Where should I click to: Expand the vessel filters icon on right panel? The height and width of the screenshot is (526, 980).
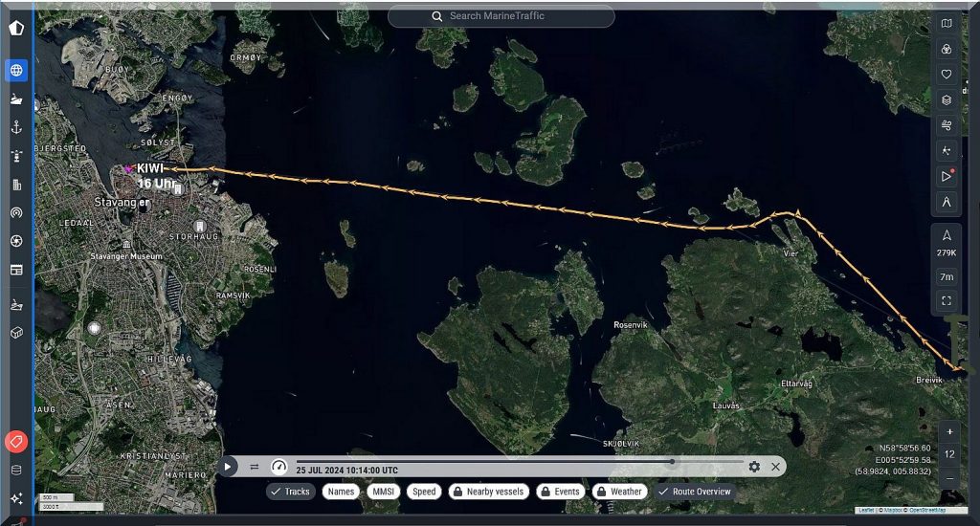[946, 49]
